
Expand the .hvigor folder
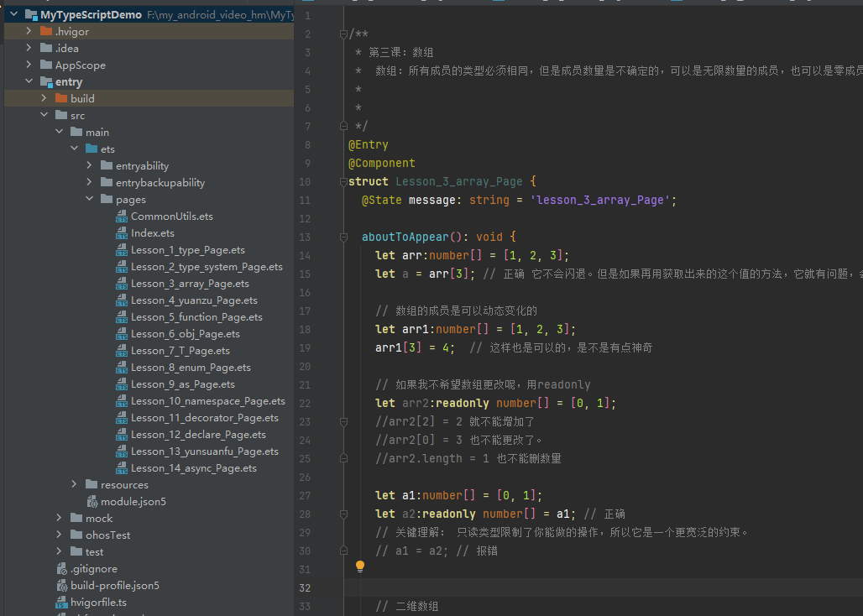pyautogui.click(x=29, y=31)
